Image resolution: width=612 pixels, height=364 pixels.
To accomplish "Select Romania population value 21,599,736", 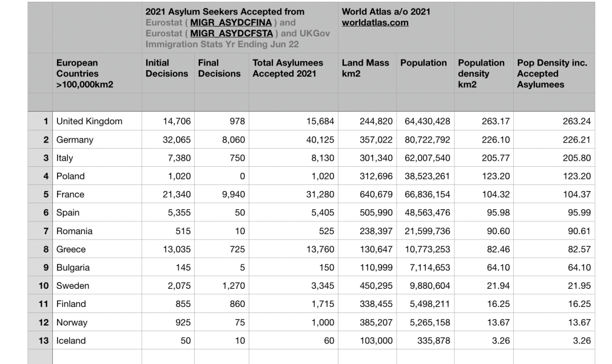I will [x=425, y=231].
